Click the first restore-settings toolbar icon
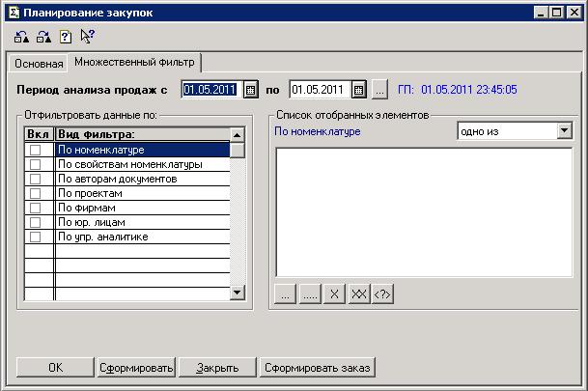588x391 pixels. 23,38
